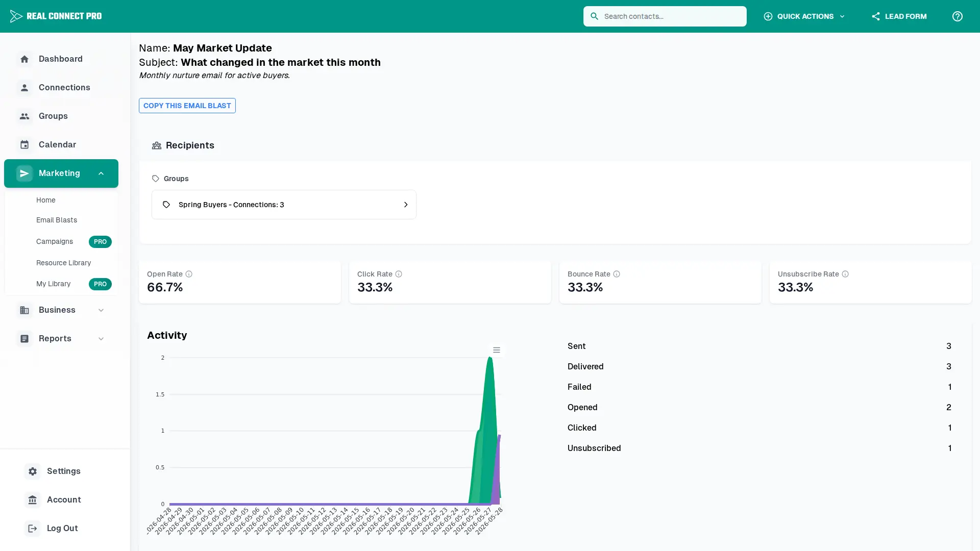Expand the Quick Actions dropdown arrow
This screenshot has height=551, width=980.
point(842,16)
